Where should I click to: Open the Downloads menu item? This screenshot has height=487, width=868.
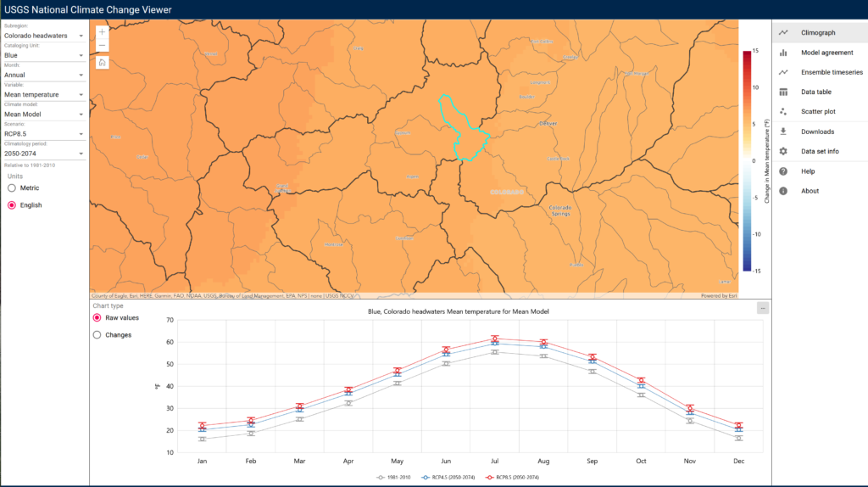[820, 132]
